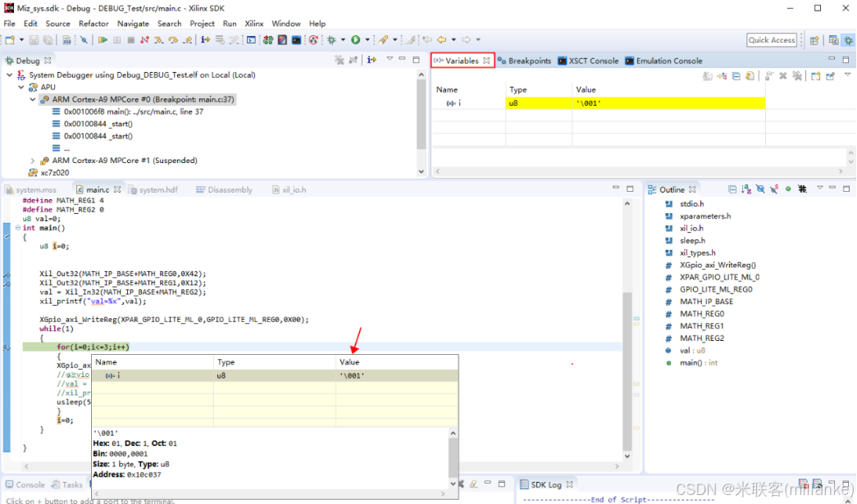857x504 pixels.
Task: Program the FPGA from the toolbar
Action: pyautogui.click(x=267, y=39)
